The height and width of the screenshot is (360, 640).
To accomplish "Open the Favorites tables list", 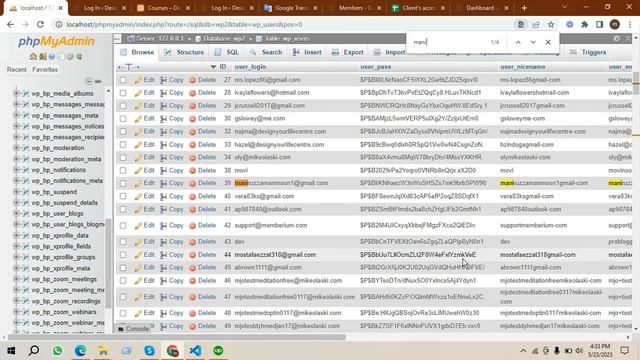I will coord(45,70).
